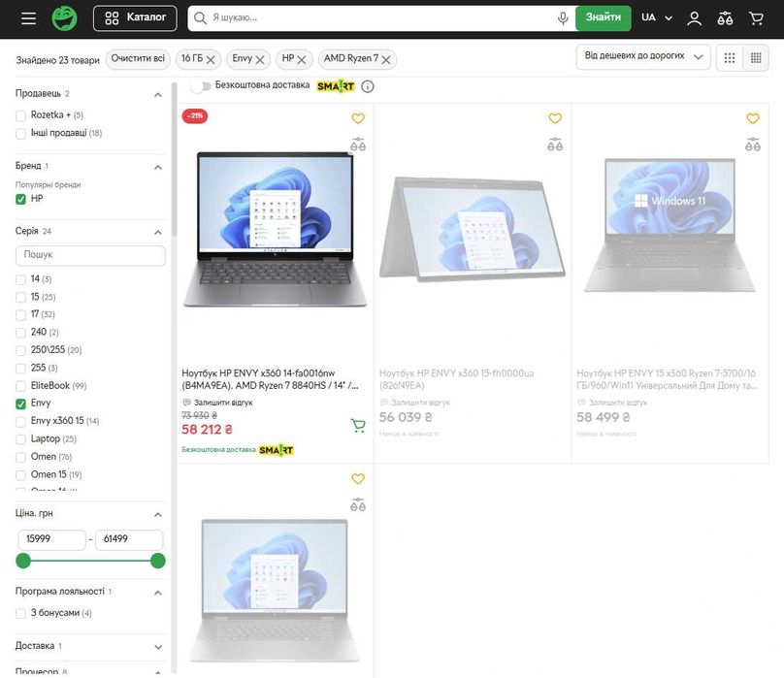Compare HP ENVY 15 x360 Ryzen 7-5700 laptop

(x=753, y=145)
